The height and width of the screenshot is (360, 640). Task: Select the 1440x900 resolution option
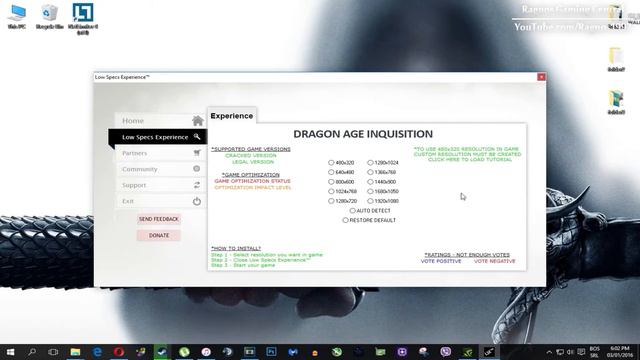382,182
